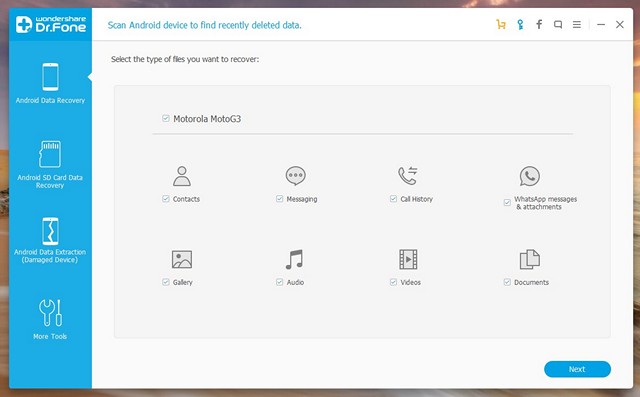Click the Audio label text

[295, 282]
